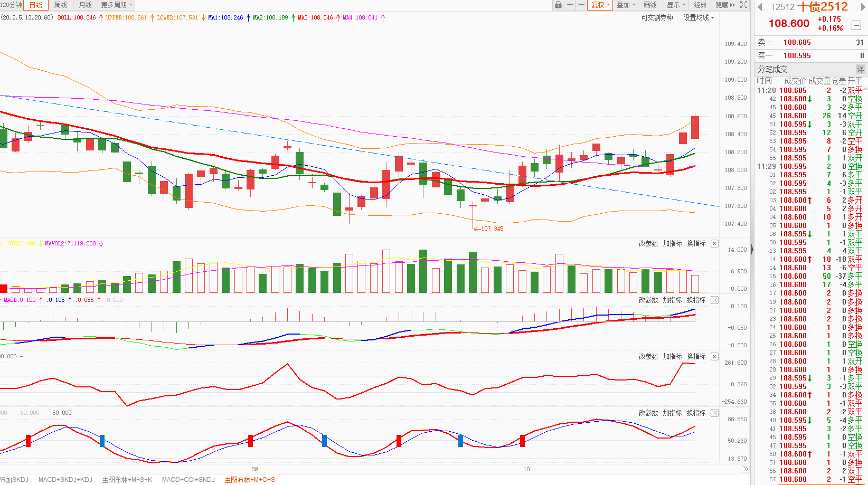Click 换指标 in the SKDJ panel
Screen dimensions: 868x485
coord(696,413)
